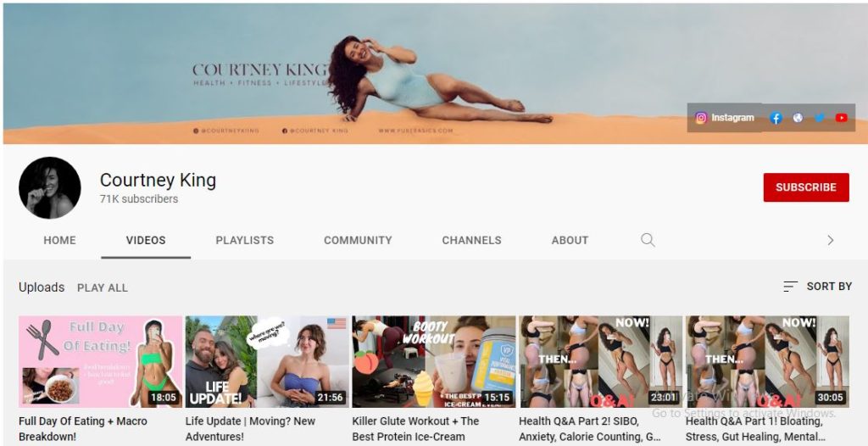Open Full Day Of Eating video thumbnail

point(100,362)
